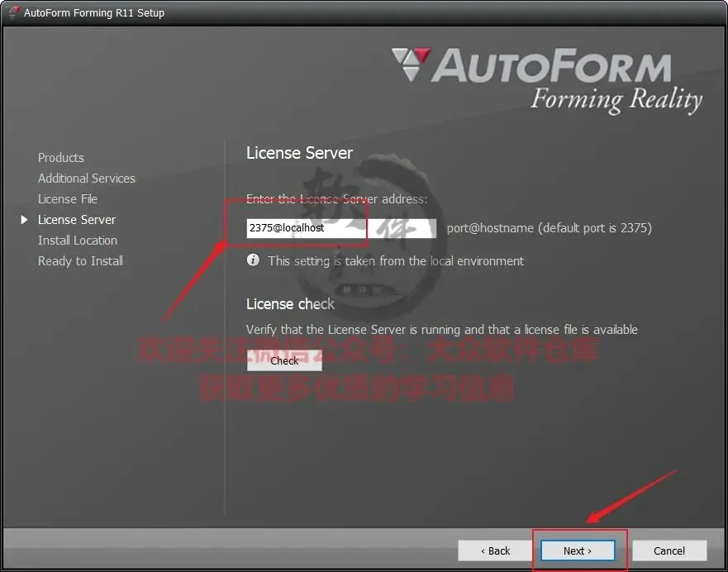Click the 'License Server' page heading
The image size is (728, 572).
pos(299,153)
